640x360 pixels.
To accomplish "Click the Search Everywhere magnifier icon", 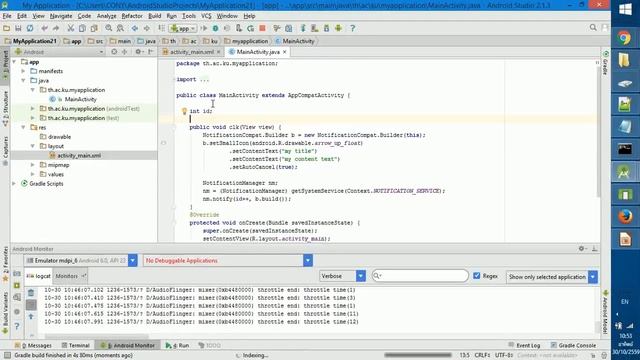I will (x=593, y=28).
